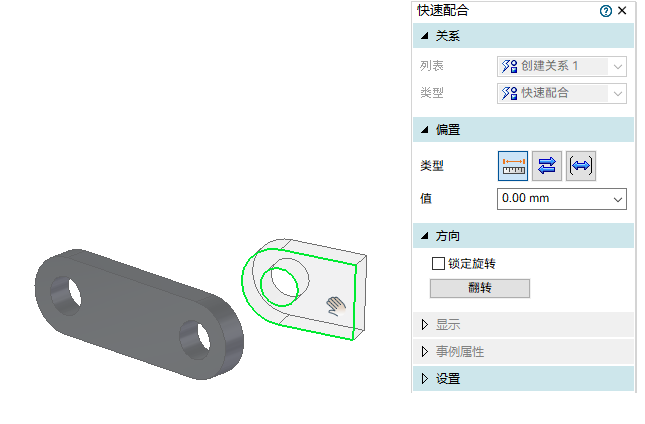Expand the 设置 section

[425, 378]
